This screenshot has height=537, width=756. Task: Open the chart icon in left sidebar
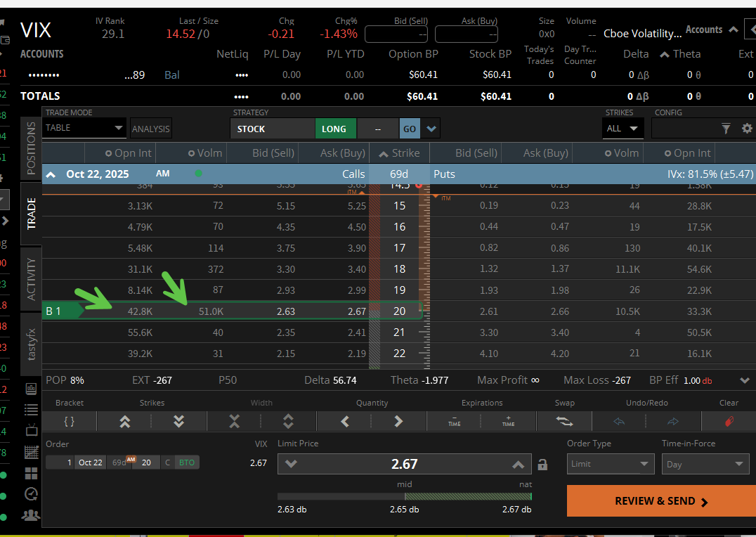(x=32, y=389)
